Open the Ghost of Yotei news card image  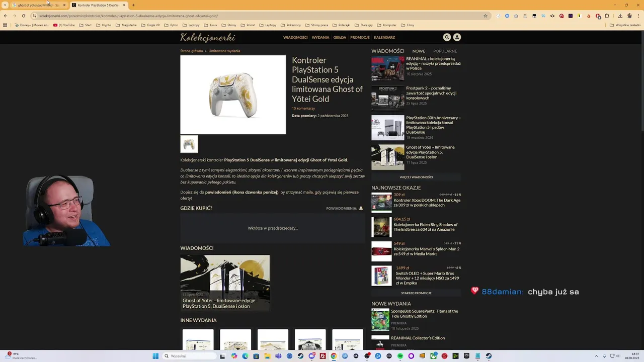(x=225, y=283)
